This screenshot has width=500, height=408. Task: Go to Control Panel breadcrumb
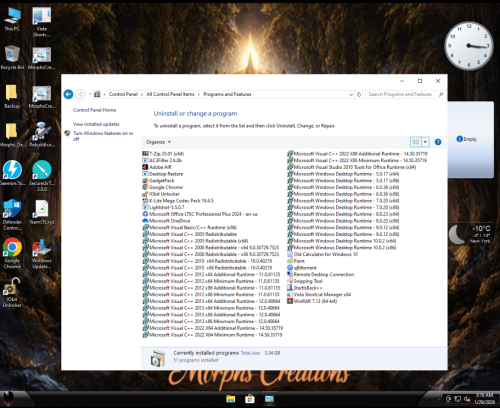(x=123, y=94)
